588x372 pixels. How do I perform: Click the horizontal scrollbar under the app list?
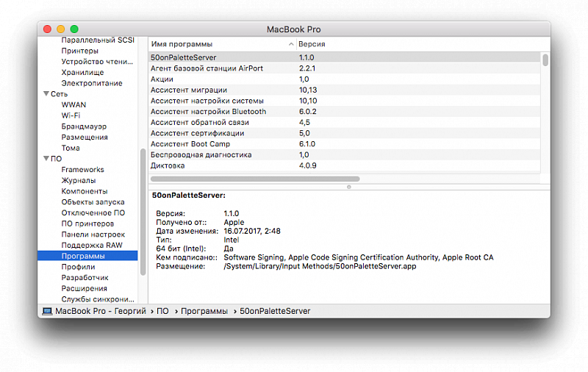pyautogui.click(x=255, y=179)
